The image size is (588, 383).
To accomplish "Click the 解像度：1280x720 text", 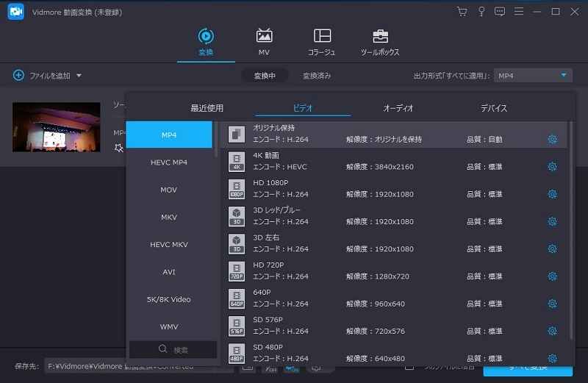I will point(378,276).
